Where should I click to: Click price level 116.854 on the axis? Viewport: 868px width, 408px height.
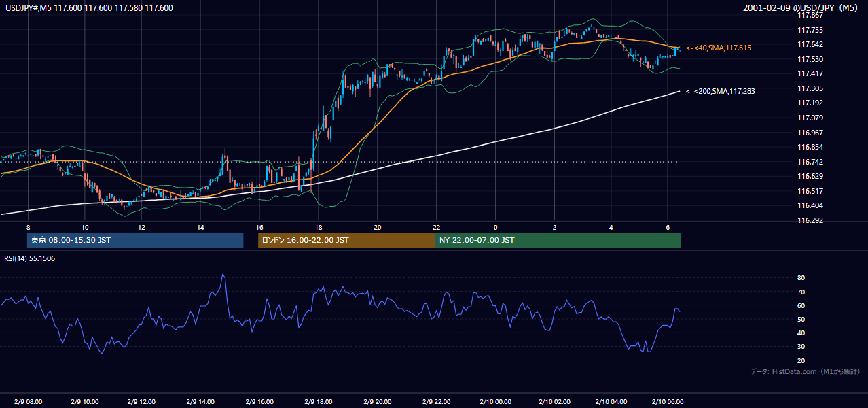pyautogui.click(x=810, y=147)
